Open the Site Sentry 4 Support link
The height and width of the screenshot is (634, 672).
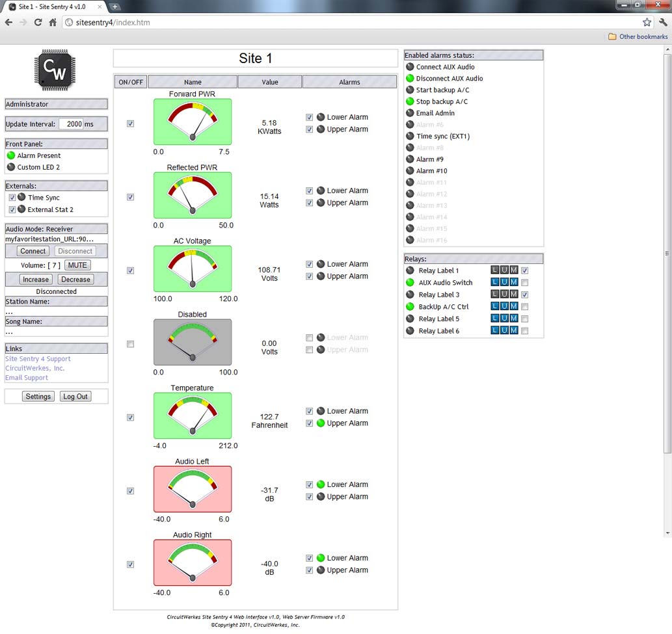click(37, 358)
